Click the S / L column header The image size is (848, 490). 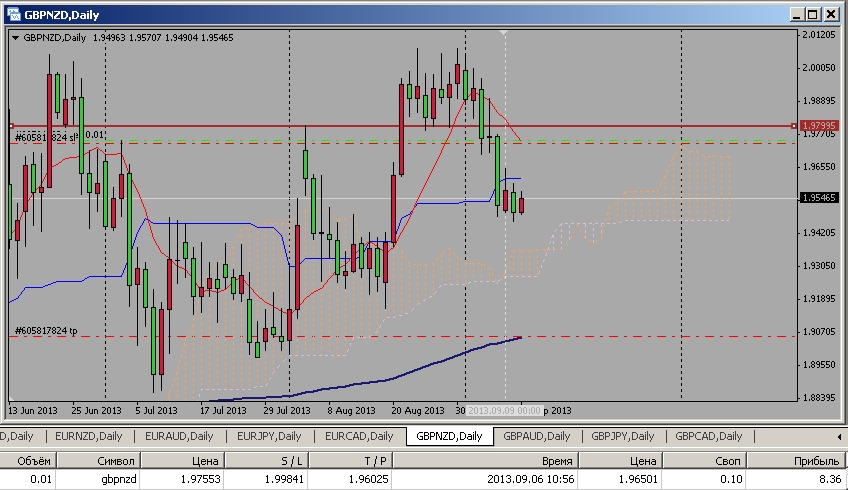pyautogui.click(x=266, y=461)
